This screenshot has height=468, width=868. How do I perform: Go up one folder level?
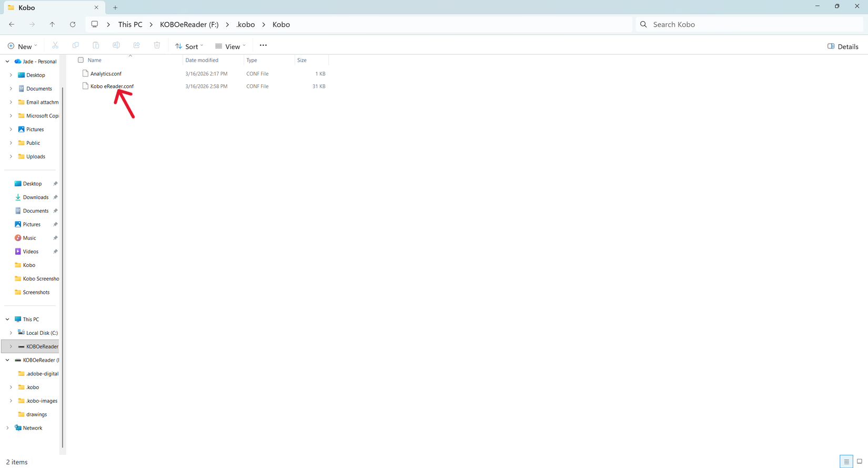click(52, 24)
